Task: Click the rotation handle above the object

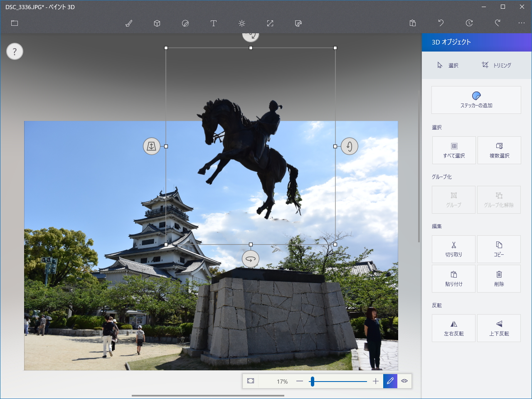Action: tap(251, 37)
